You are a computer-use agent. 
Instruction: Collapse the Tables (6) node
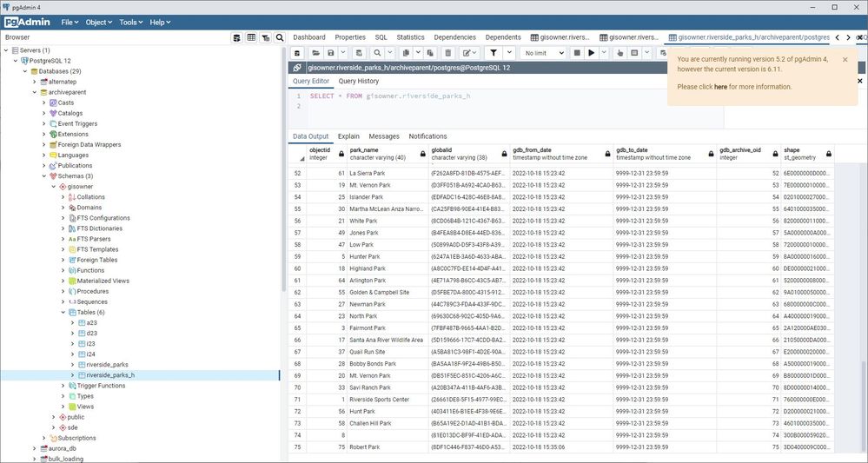coord(63,313)
